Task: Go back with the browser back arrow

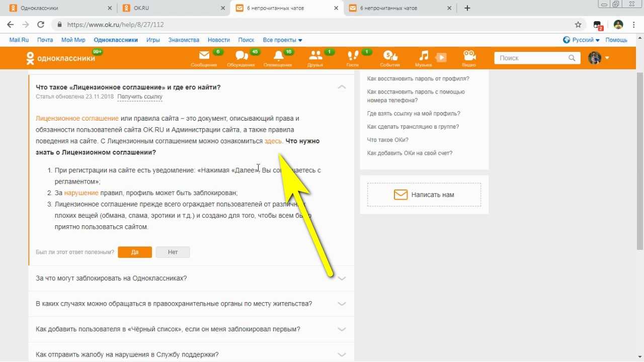Action: (x=10, y=25)
